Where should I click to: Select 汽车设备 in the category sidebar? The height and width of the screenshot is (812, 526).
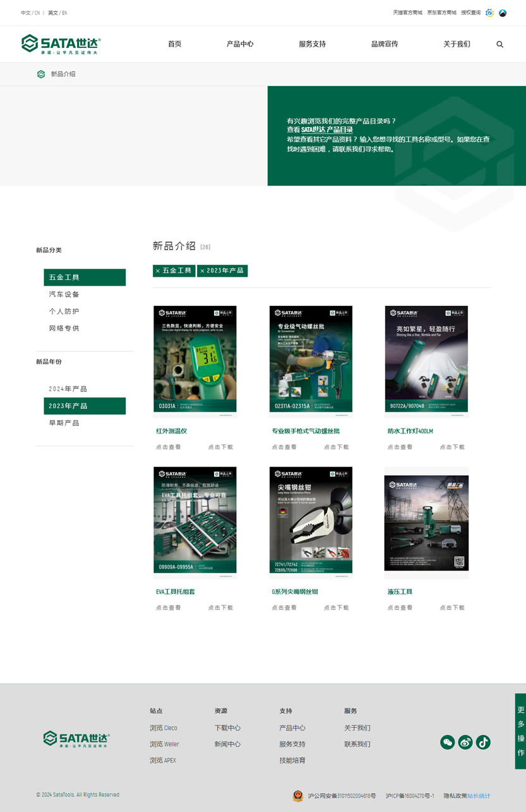(64, 294)
